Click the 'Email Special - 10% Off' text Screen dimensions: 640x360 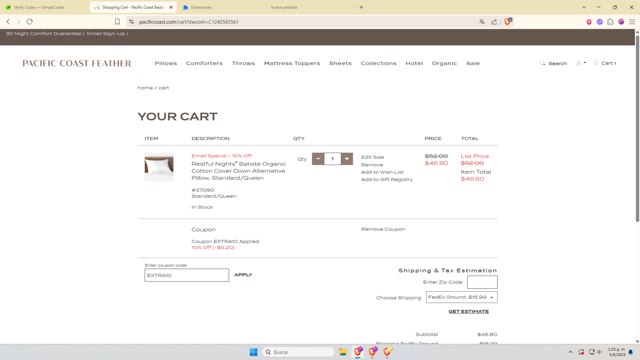[222, 156]
